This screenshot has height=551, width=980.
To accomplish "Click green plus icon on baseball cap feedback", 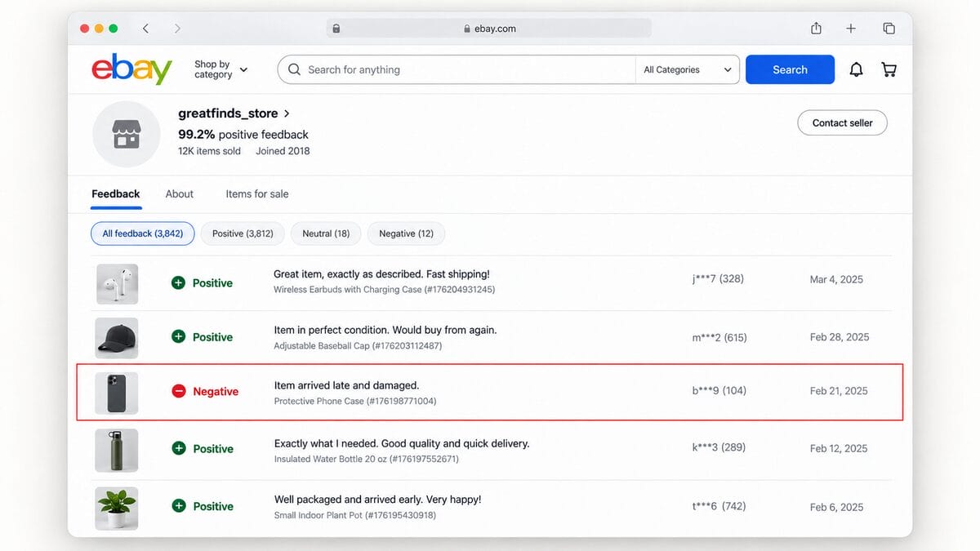I will [178, 336].
